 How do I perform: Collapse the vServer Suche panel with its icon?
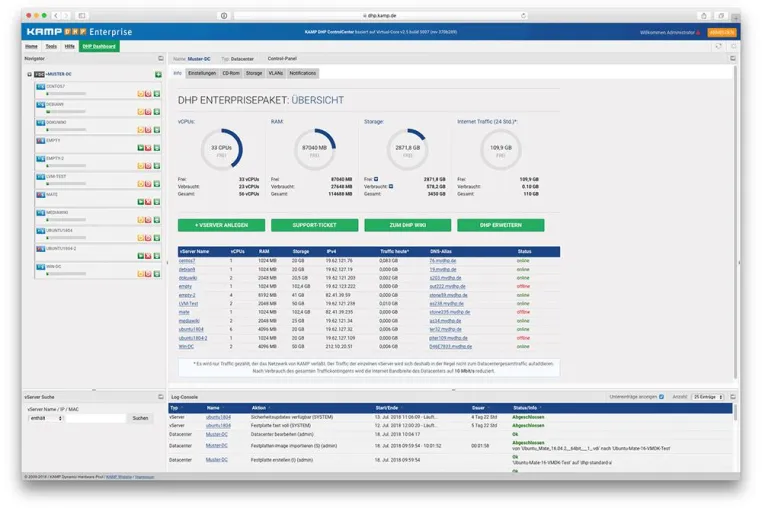click(x=161, y=397)
